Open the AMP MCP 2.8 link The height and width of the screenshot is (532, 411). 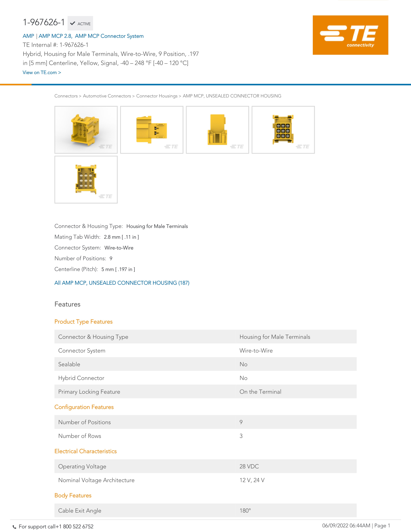point(55,36)
